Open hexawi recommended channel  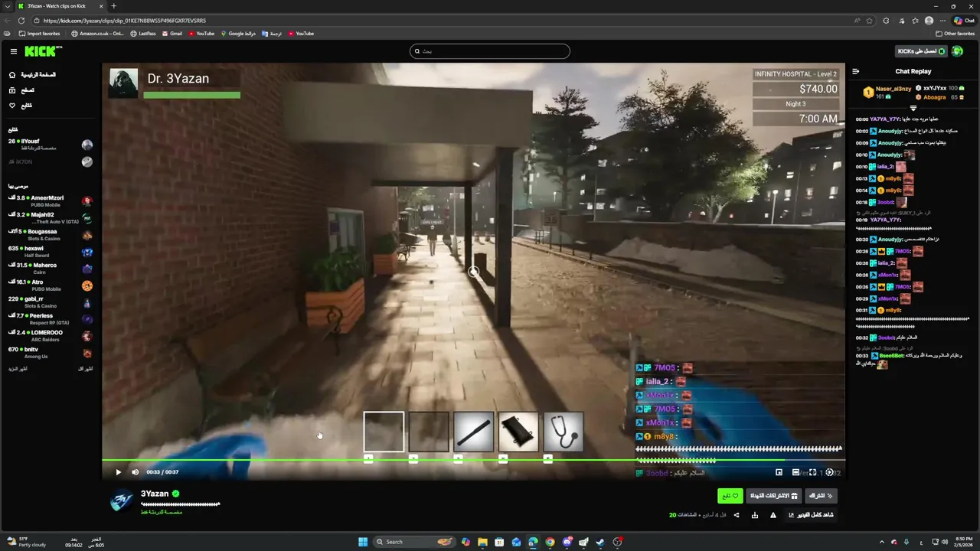[x=50, y=251]
